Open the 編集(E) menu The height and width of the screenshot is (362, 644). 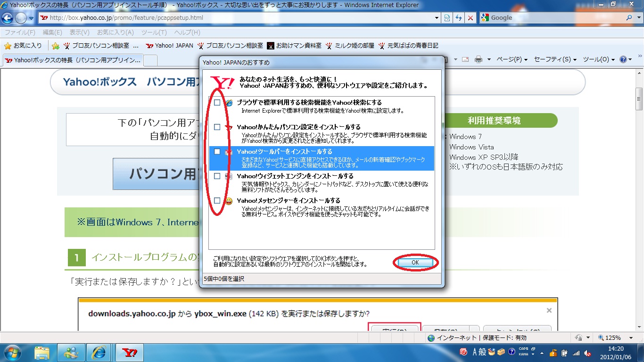(52, 33)
